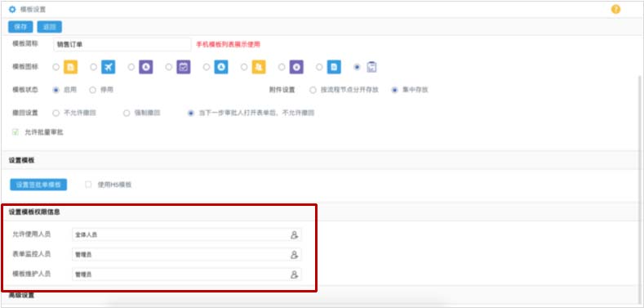Screen dimensions: 644x308
Task: Choose the clipboard template icon
Action: pos(371,67)
